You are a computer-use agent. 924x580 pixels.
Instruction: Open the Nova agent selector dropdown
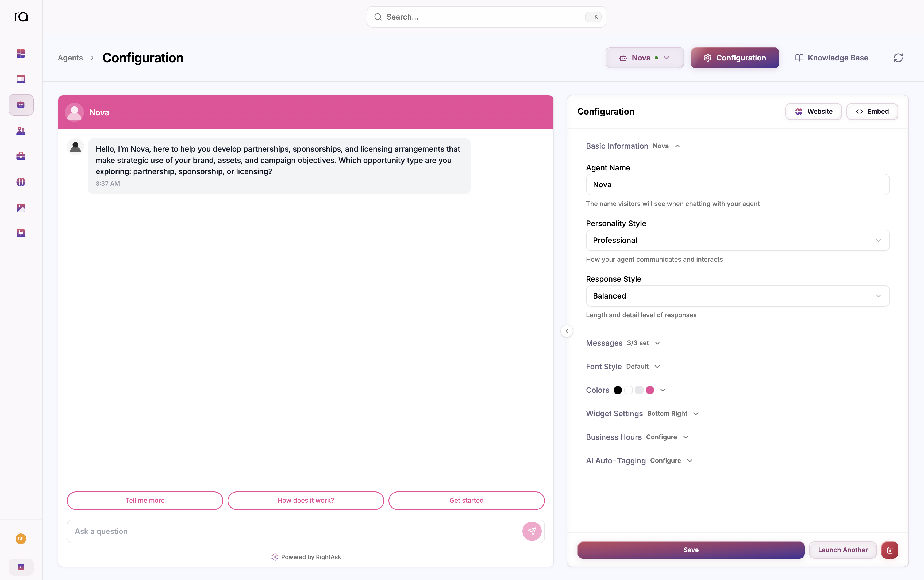(645, 58)
